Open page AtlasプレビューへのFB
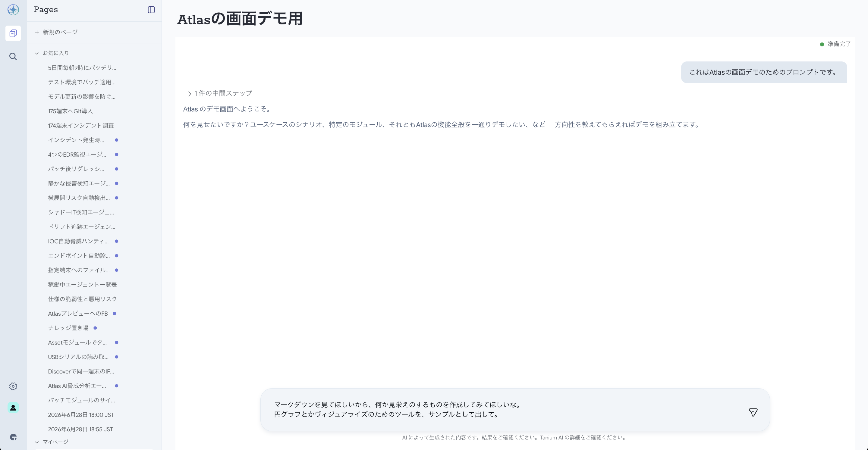Screen dimensions: 868x450 tap(78, 314)
